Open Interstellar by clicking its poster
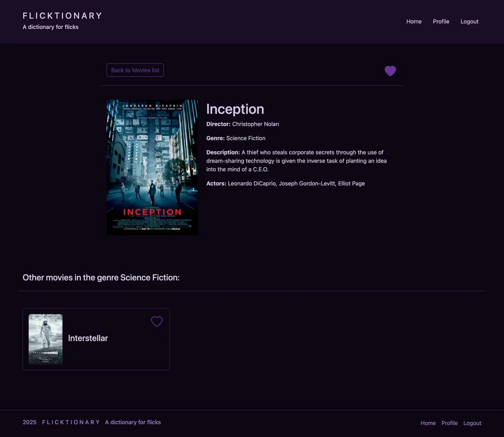Viewport: 504px width, 437px height. (x=45, y=339)
